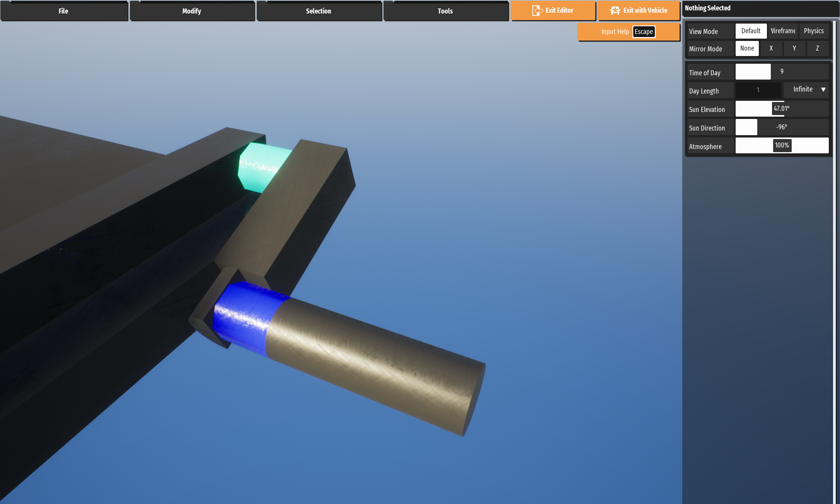Viewport: 840px width, 504px height.
Task: Click the Escape key badge
Action: (644, 32)
